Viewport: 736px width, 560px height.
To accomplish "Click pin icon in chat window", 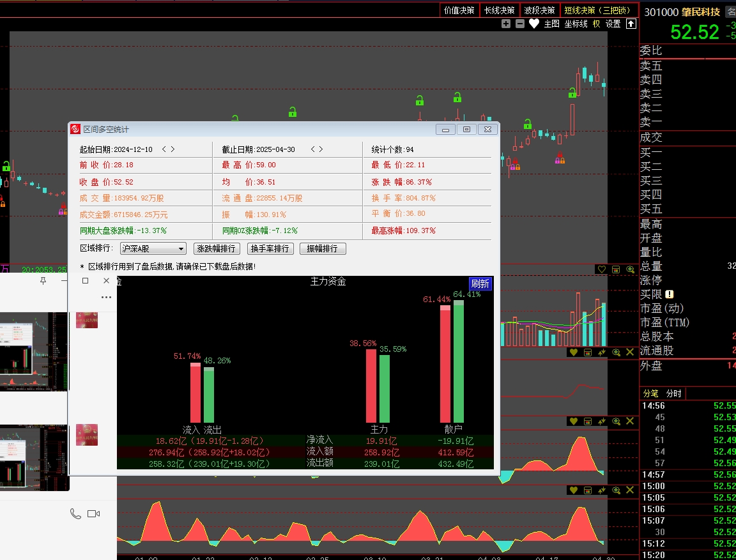I will click(43, 280).
